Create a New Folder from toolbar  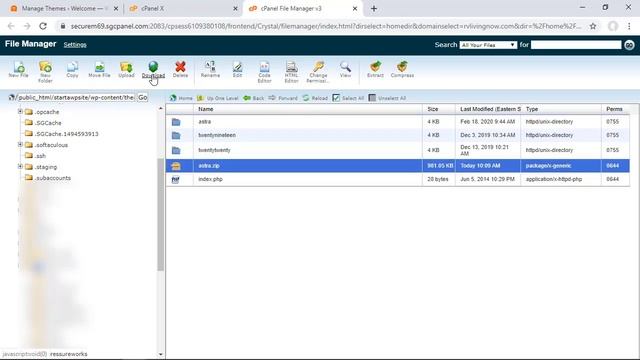click(x=45, y=72)
